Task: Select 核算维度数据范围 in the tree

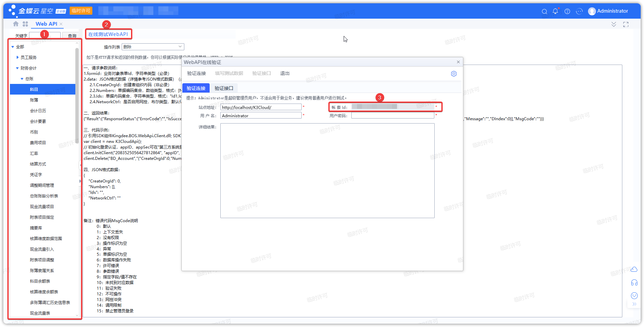Action: (46, 239)
